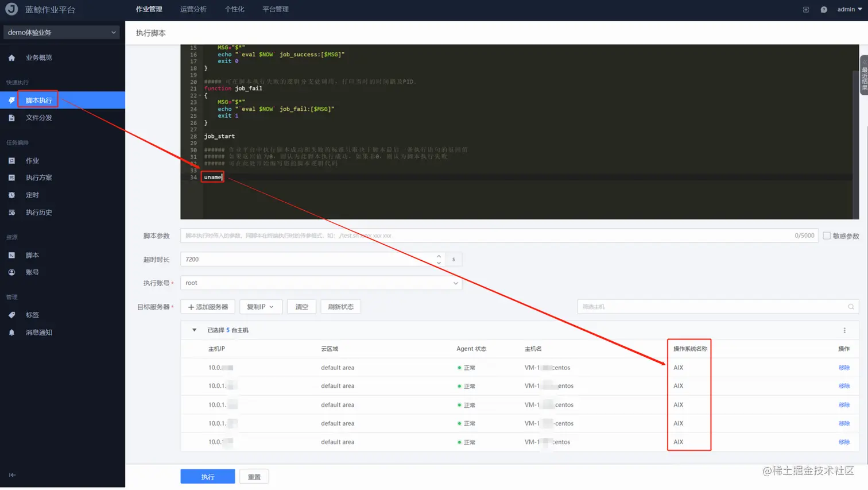The width and height of the screenshot is (868, 490).
Task: Open the 最近结果 side tab
Action: point(864,75)
